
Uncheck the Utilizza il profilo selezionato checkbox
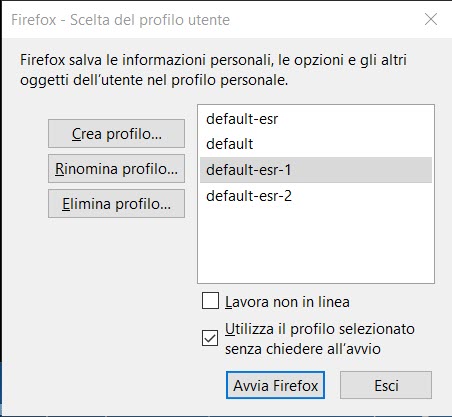click(x=210, y=338)
